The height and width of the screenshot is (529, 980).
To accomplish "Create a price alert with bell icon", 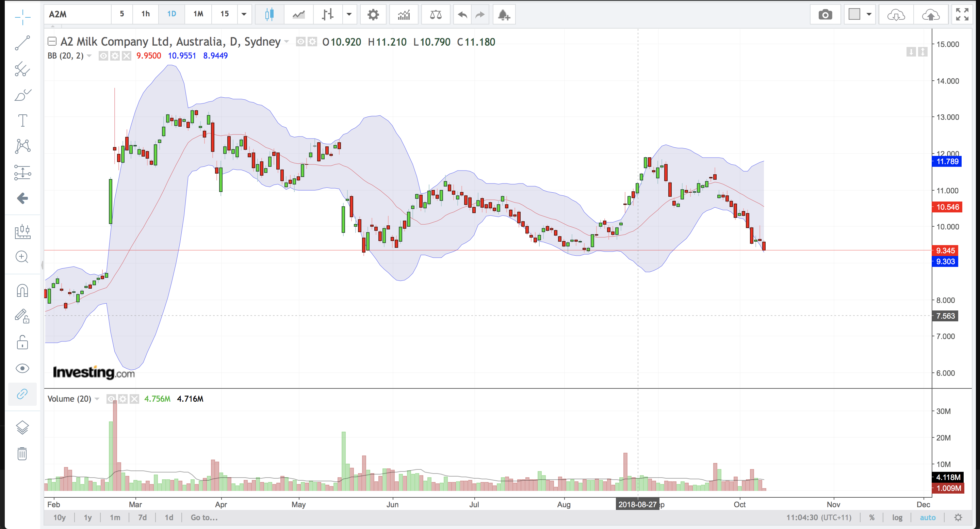I will click(x=504, y=14).
